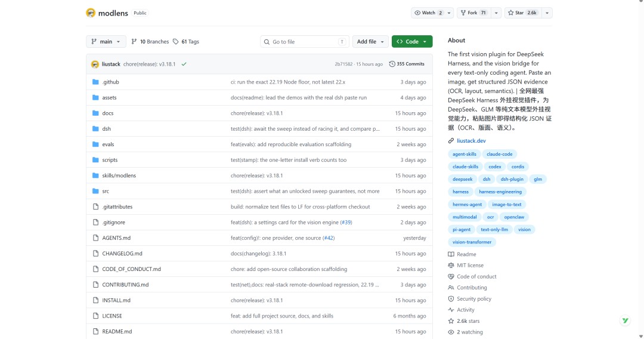Image resolution: width=644 pixels, height=339 pixels.
Task: Click the link icon next to liustack.dev
Action: (x=451, y=140)
